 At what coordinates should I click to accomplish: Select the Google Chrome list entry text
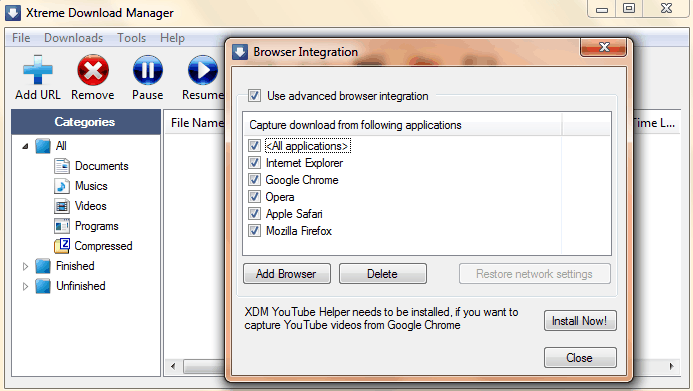pos(302,180)
